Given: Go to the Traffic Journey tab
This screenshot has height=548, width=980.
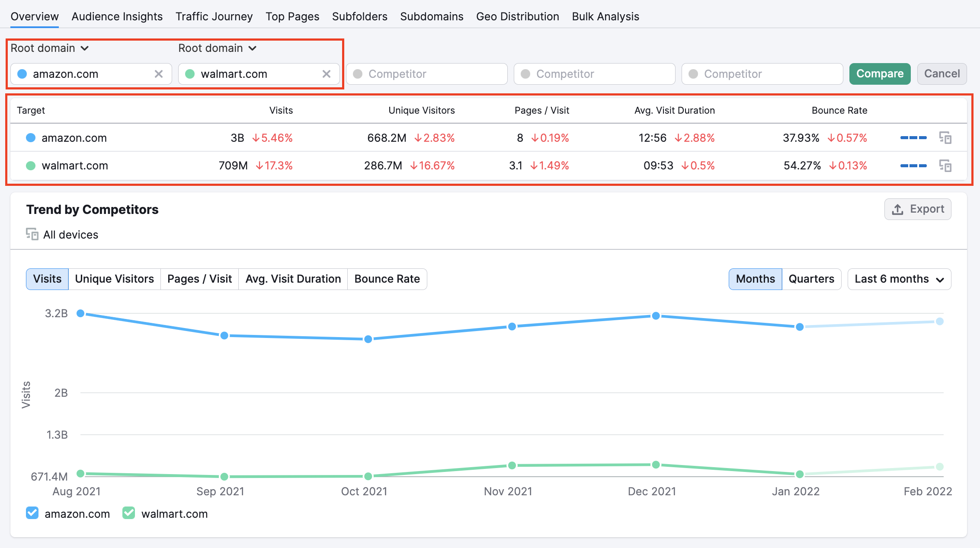Looking at the screenshot, I should pyautogui.click(x=214, y=16).
